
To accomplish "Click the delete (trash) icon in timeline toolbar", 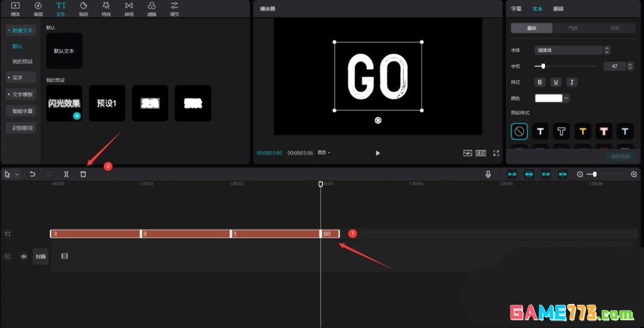I will tap(83, 174).
